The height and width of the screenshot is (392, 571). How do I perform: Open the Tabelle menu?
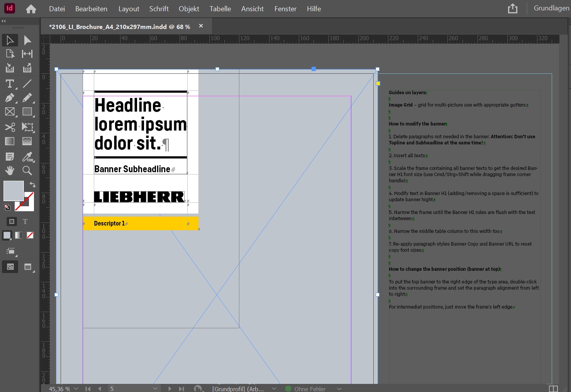[x=220, y=8]
